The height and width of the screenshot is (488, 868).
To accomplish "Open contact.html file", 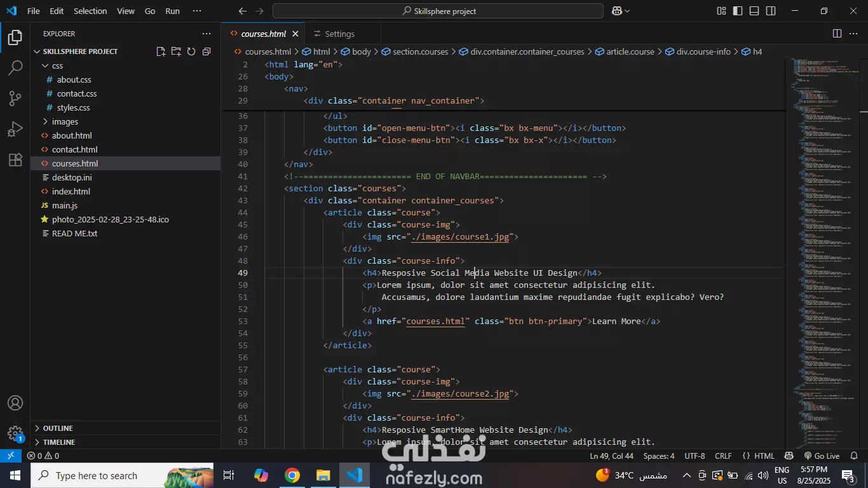I will tap(75, 149).
